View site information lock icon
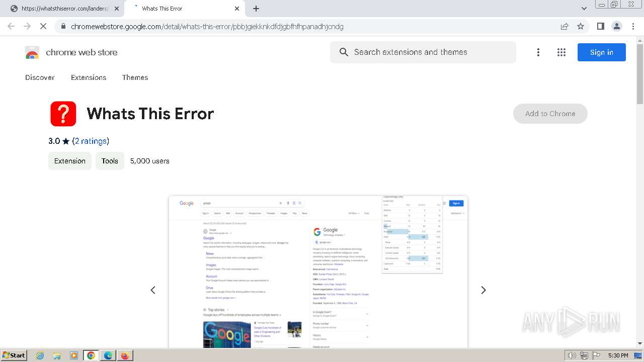 coord(63,26)
